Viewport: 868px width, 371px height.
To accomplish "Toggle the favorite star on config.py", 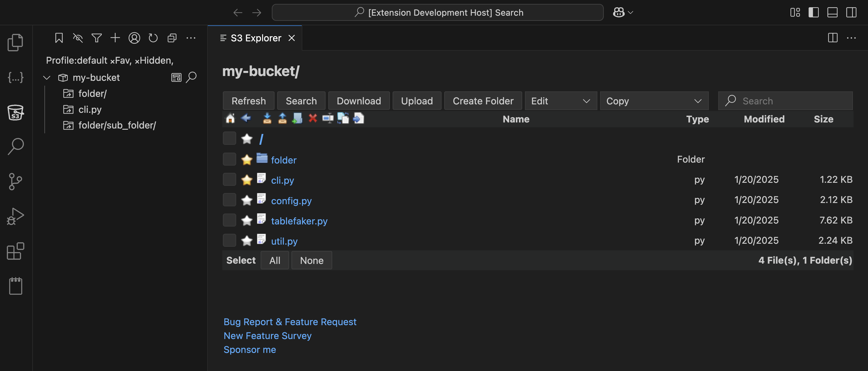I will (x=247, y=200).
